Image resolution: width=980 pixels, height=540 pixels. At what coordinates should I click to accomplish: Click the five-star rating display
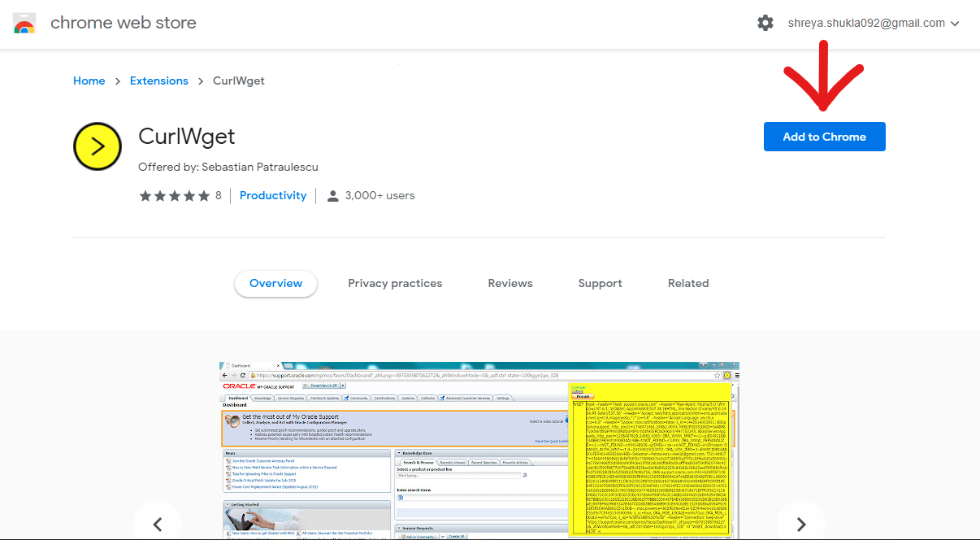tap(174, 196)
